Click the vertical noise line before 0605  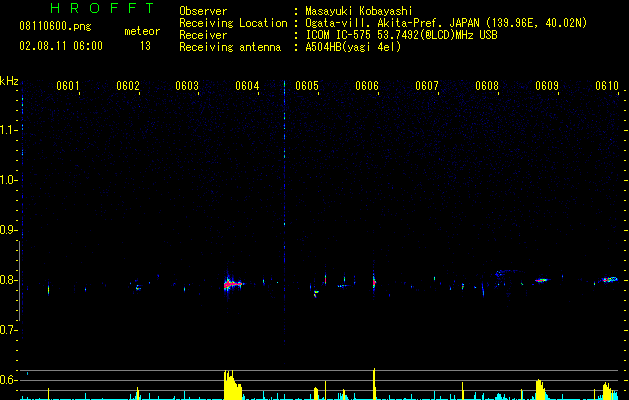click(x=284, y=213)
